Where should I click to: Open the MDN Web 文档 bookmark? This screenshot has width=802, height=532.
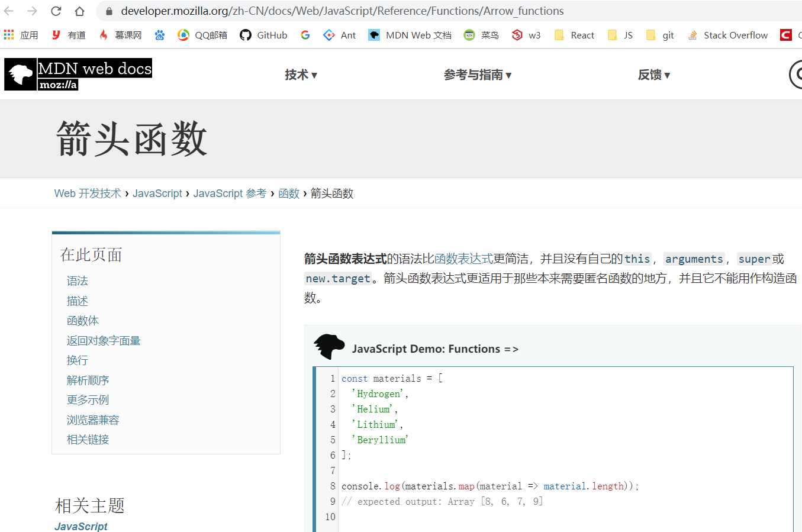pyautogui.click(x=410, y=35)
